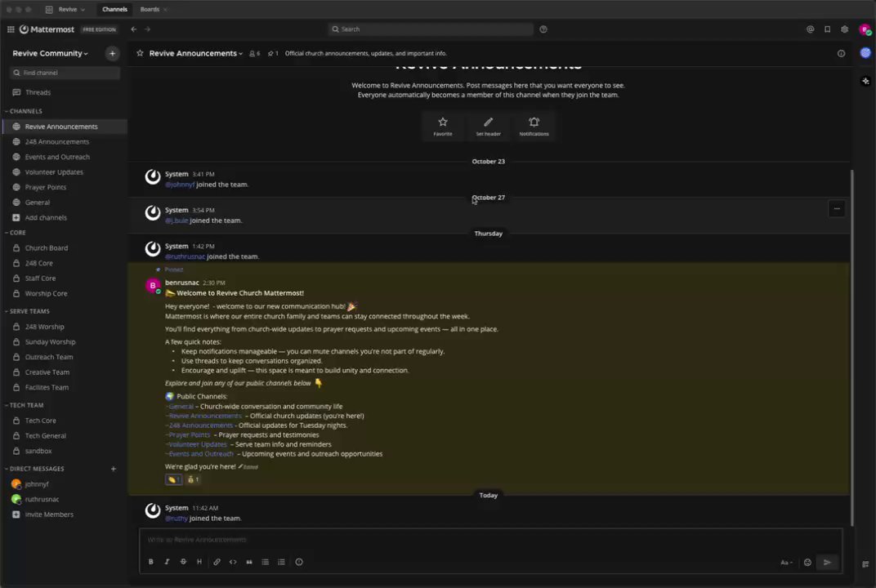Apply heading formatting
This screenshot has height=588, width=876.
pos(199,562)
